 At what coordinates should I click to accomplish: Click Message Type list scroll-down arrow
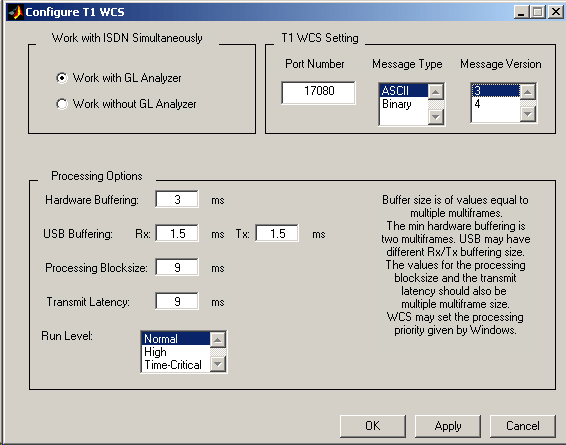[x=436, y=117]
